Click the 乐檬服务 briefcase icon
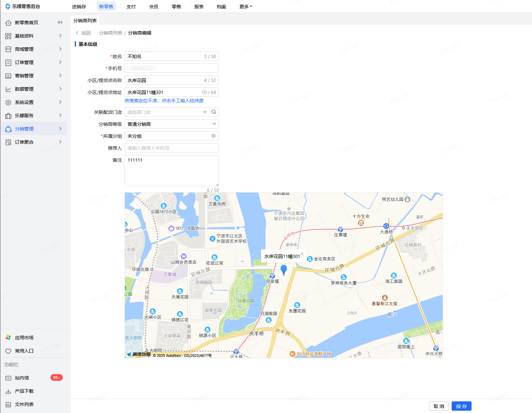 point(8,116)
